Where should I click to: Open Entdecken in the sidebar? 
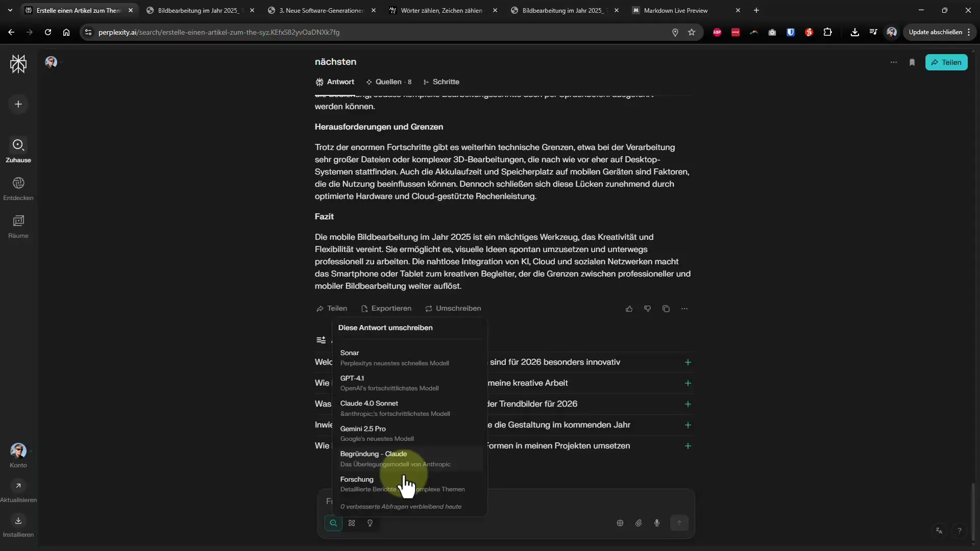point(18,189)
